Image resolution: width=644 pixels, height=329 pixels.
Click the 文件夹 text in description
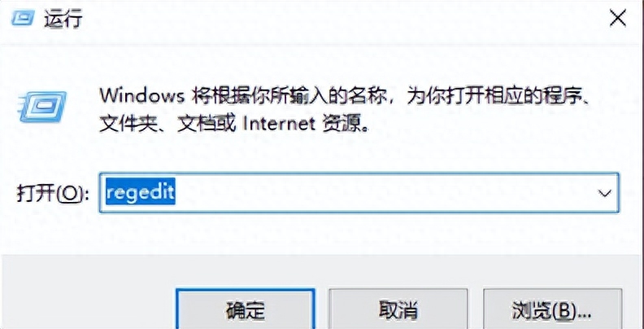[x=128, y=124]
